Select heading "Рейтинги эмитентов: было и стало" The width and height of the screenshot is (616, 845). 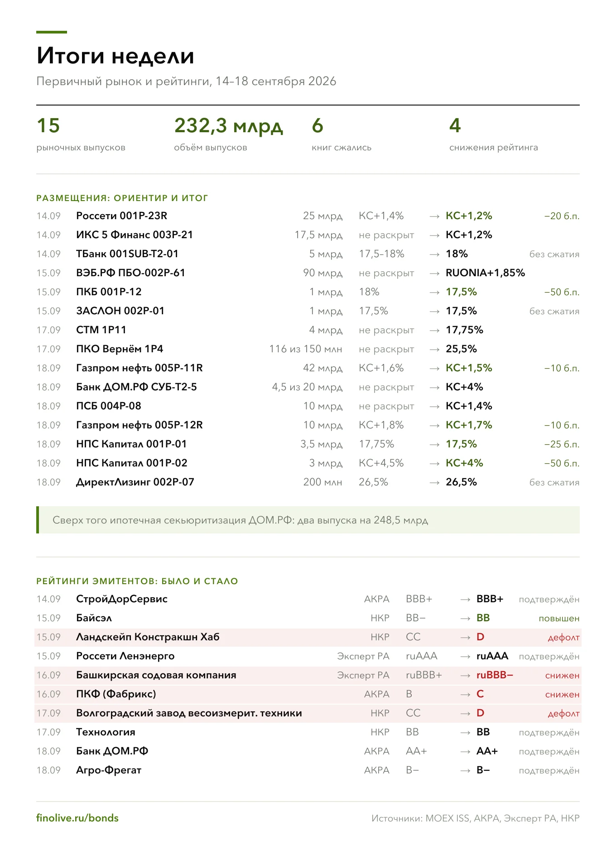137,581
